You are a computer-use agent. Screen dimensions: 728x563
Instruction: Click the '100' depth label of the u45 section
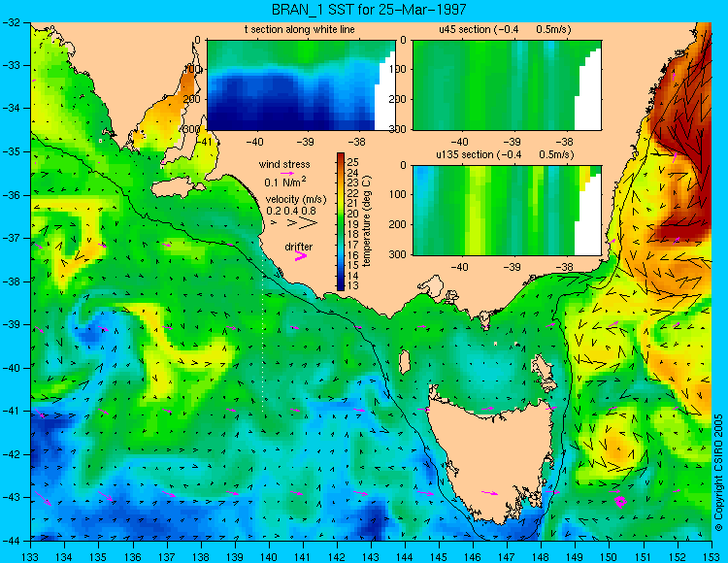click(400, 70)
